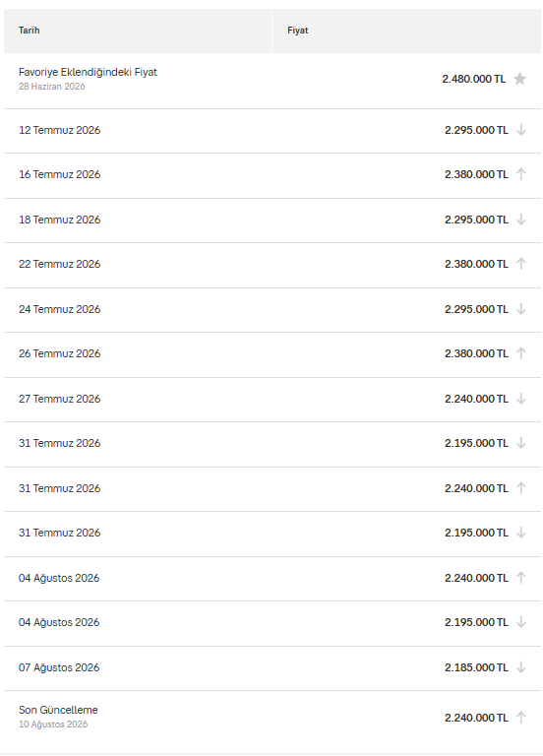Click Favoriye Eklendiğindeki Fiyat label

click(88, 72)
